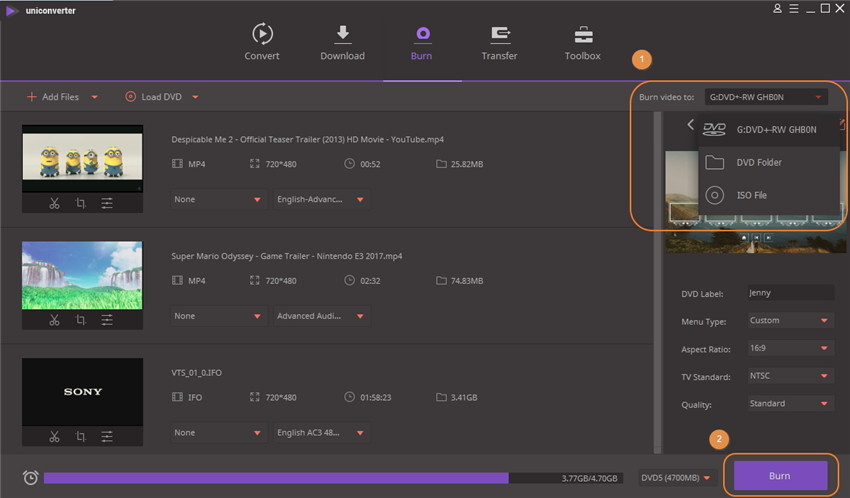Click the DVD menu template preview
The image size is (850, 498).
pos(756,202)
